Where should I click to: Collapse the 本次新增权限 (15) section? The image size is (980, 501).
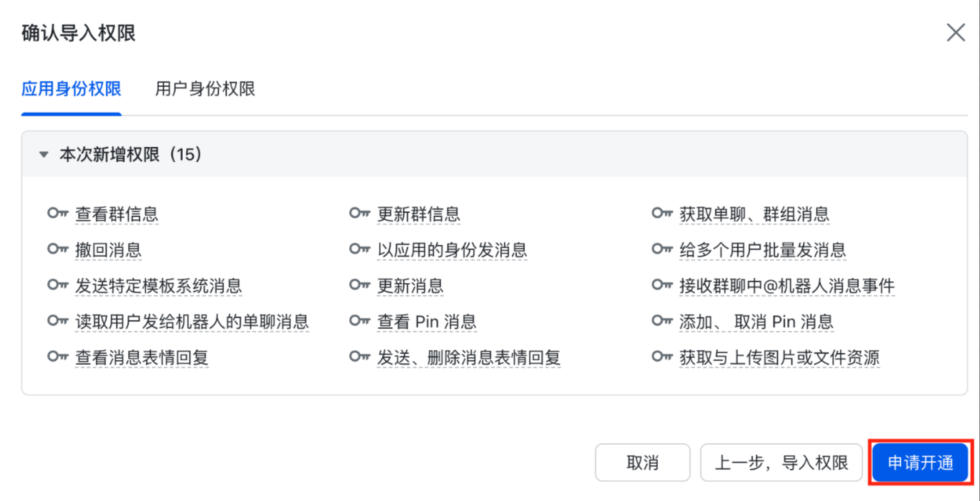[x=44, y=155]
